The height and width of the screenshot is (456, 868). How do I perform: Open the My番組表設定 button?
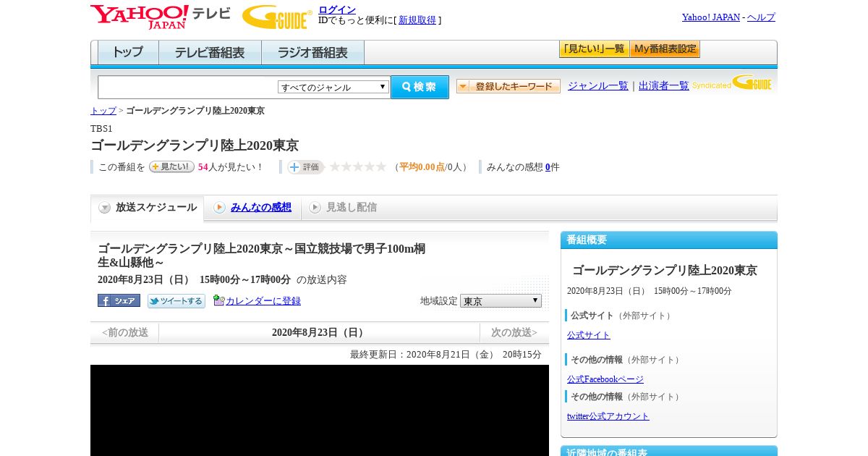coord(665,49)
